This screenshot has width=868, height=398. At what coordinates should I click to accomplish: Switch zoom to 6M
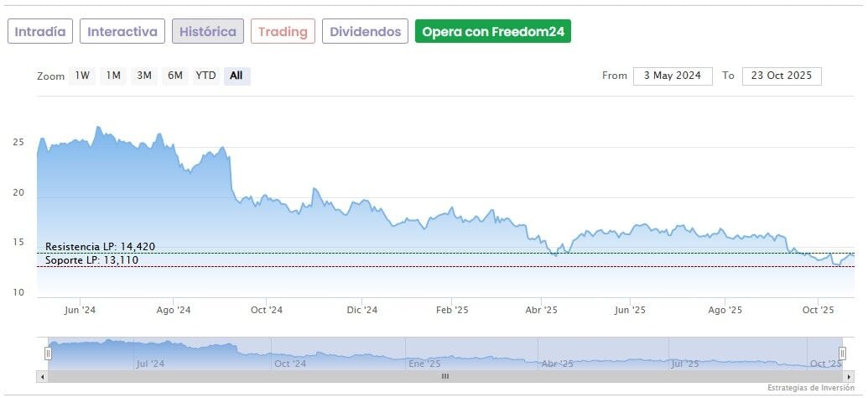174,76
